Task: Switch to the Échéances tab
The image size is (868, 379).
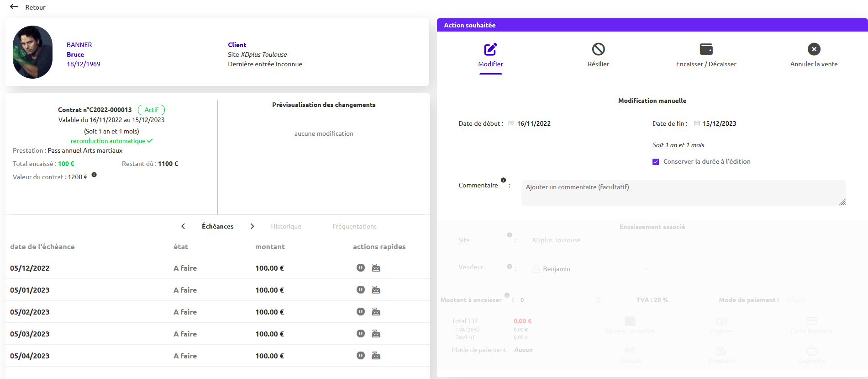Action: [x=218, y=226]
